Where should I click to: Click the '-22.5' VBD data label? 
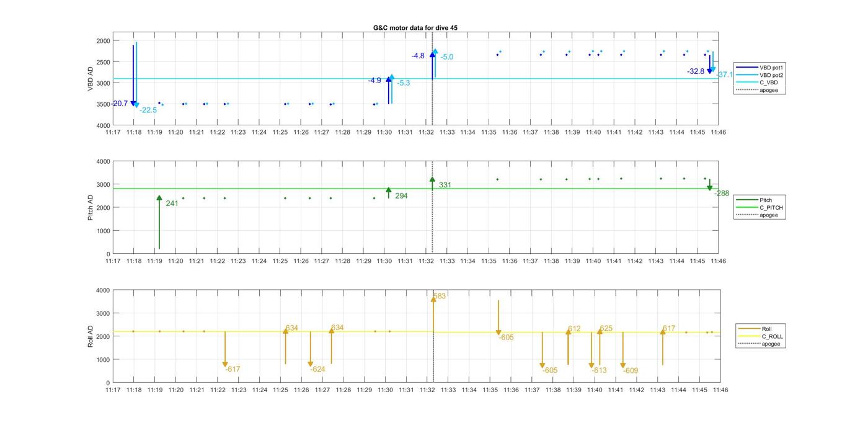(148, 110)
